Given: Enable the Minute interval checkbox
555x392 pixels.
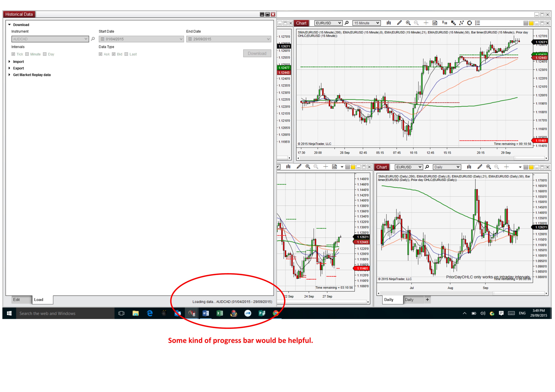Looking at the screenshot, I should click(x=27, y=54).
